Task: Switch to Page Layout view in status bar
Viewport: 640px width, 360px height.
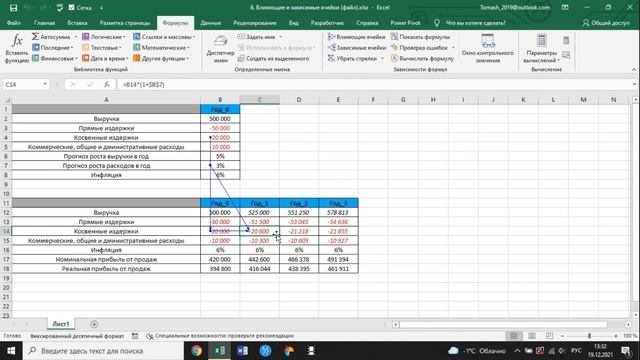Action: pyautogui.click(x=532, y=336)
